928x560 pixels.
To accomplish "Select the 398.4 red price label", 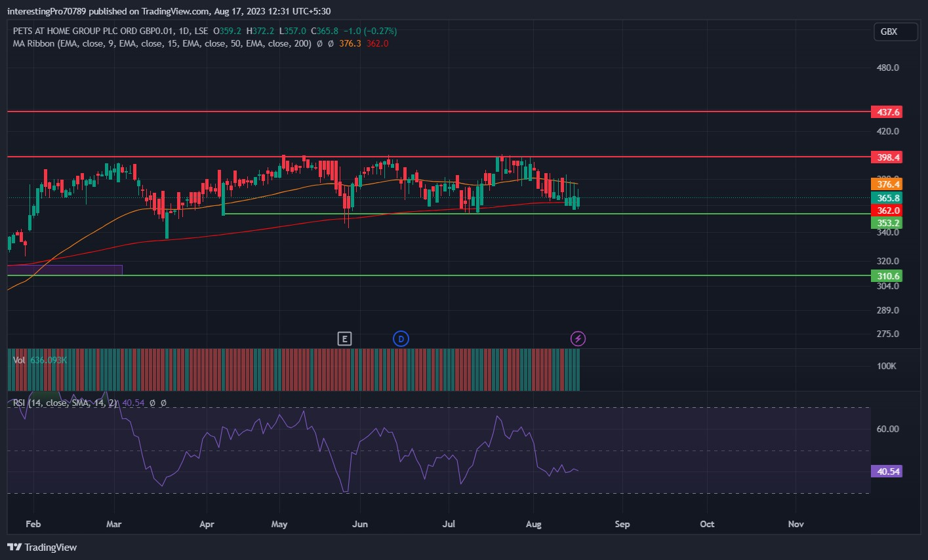I will [886, 157].
